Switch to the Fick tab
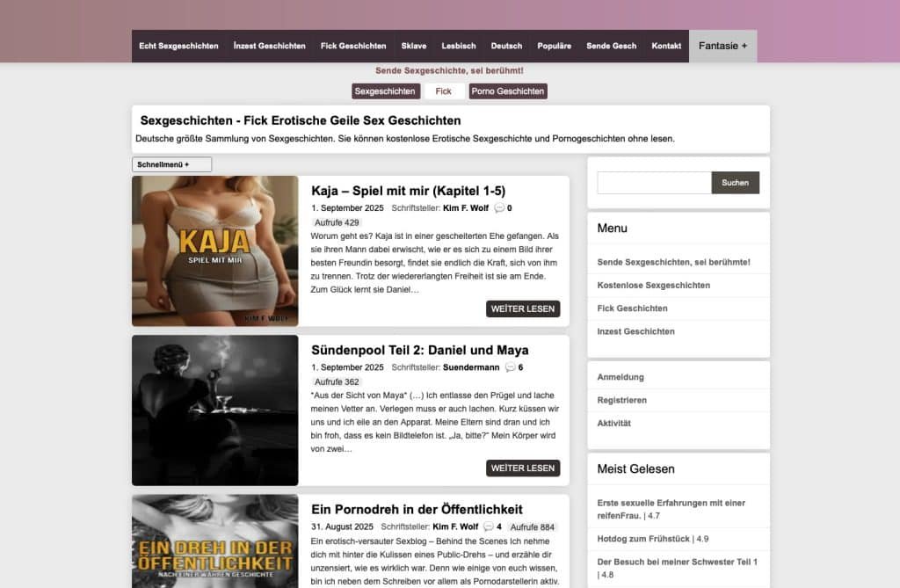The width and height of the screenshot is (900, 588). click(444, 91)
